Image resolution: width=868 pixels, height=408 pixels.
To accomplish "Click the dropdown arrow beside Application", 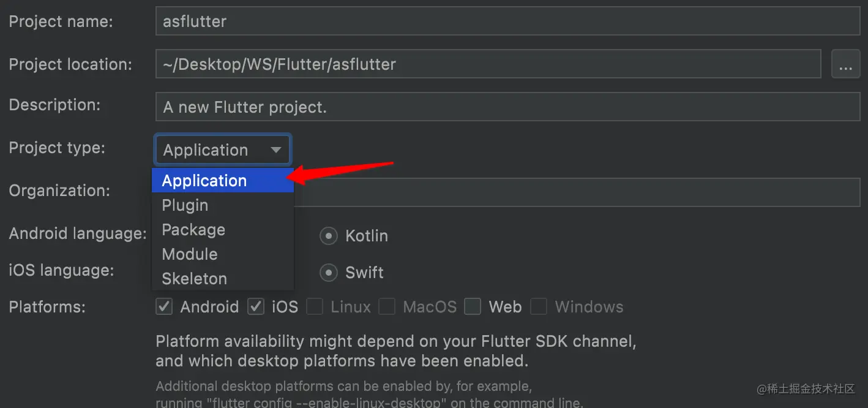I will click(276, 150).
